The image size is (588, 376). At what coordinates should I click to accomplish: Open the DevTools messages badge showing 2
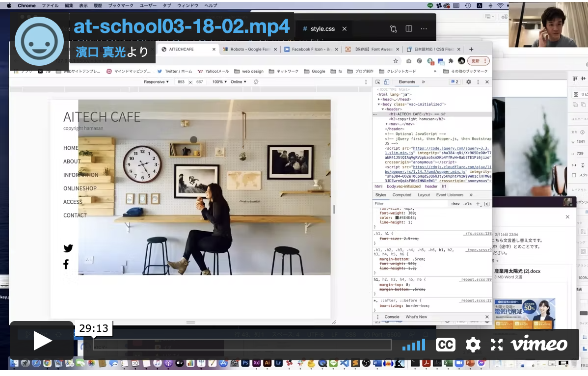[x=454, y=81]
